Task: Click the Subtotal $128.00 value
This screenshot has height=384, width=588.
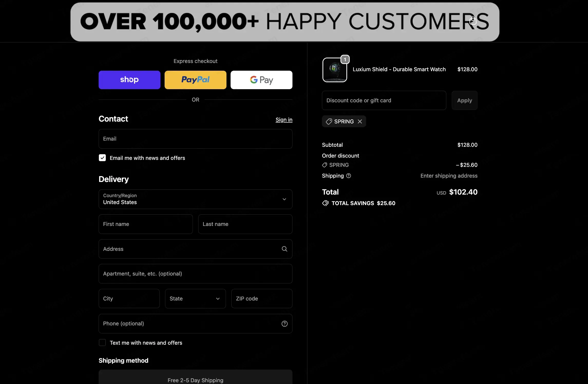Action: coord(467,145)
